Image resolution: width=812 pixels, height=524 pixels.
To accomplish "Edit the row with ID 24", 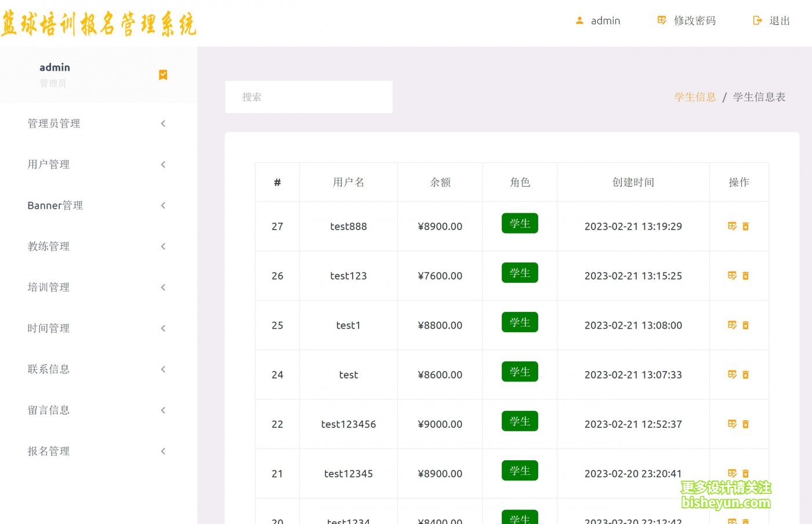I will pos(732,374).
